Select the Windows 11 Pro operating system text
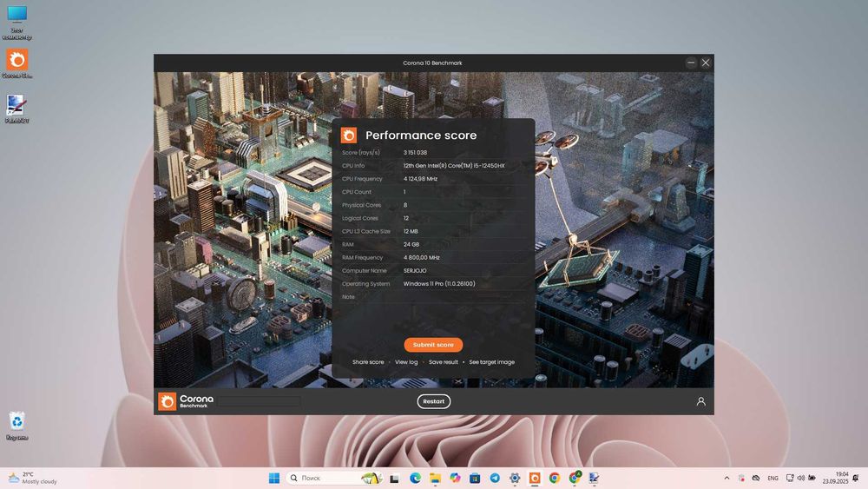868x489 pixels. click(x=439, y=283)
